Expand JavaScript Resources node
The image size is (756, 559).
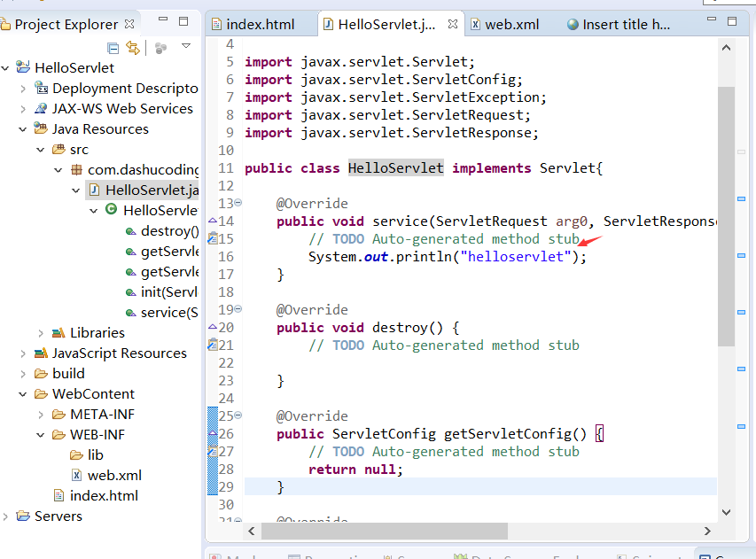pyautogui.click(x=23, y=353)
